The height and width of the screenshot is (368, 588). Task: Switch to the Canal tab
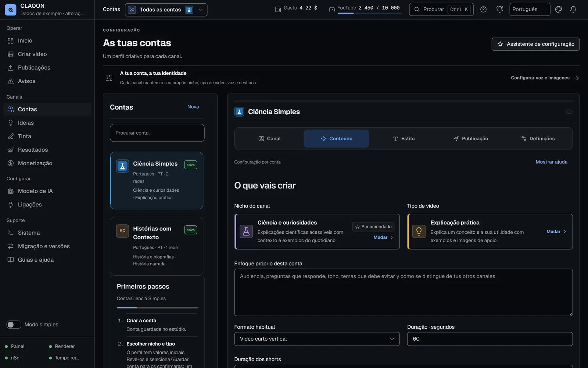tap(269, 139)
